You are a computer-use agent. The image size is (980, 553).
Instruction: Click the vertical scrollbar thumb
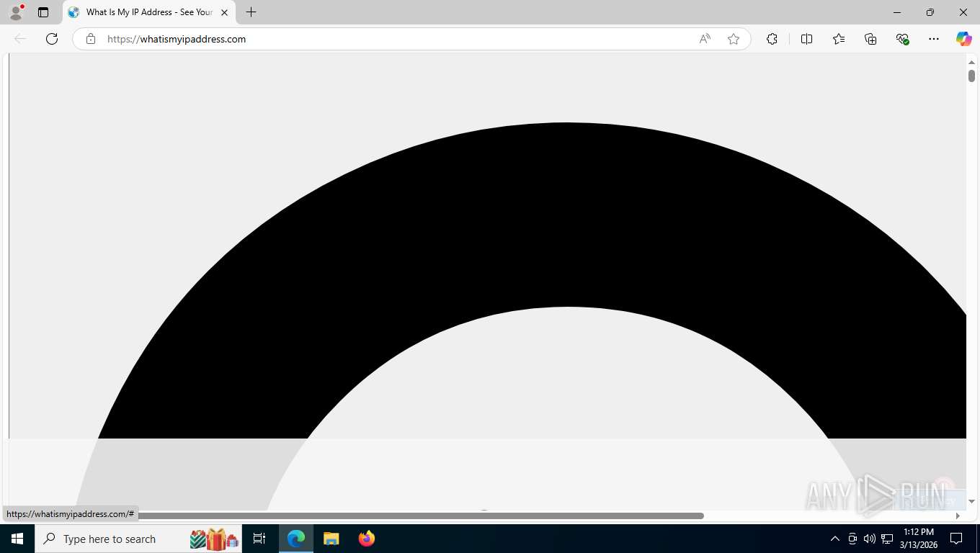coord(971,76)
